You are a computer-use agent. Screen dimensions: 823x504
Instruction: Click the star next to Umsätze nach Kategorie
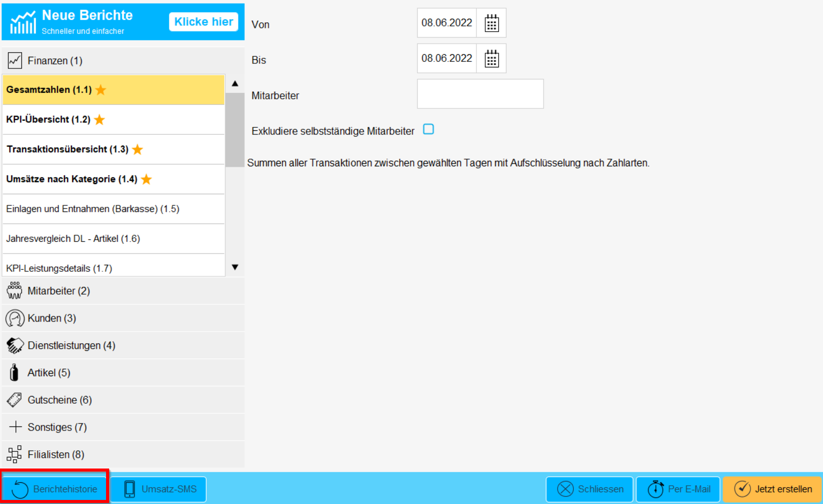pos(147,179)
